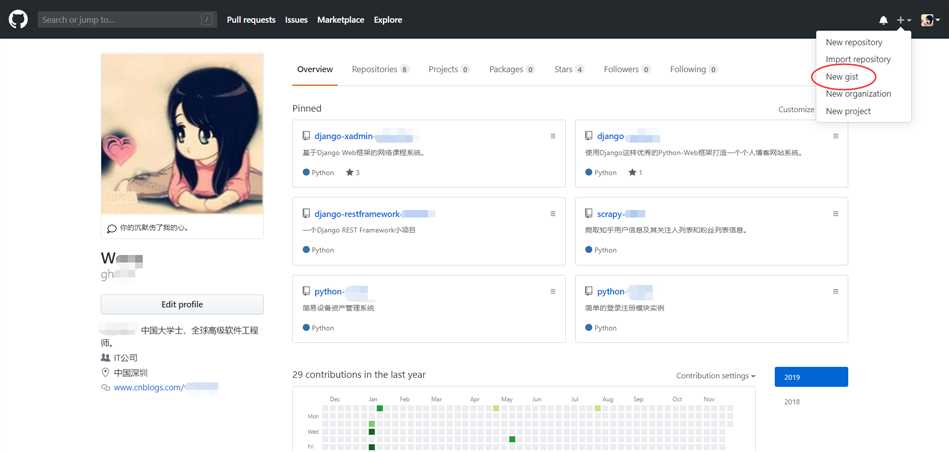Go to Explore

(388, 20)
